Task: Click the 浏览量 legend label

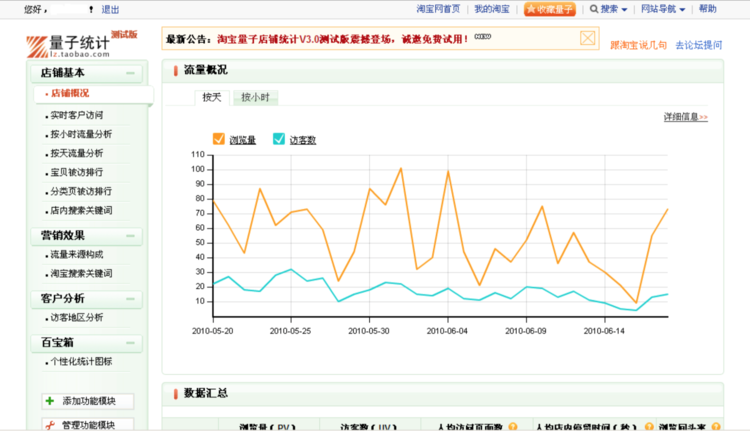Action: click(243, 140)
